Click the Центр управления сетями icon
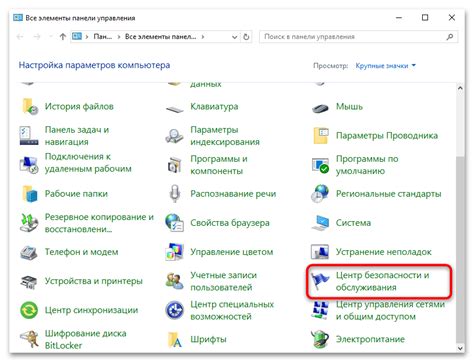 pos(320,309)
